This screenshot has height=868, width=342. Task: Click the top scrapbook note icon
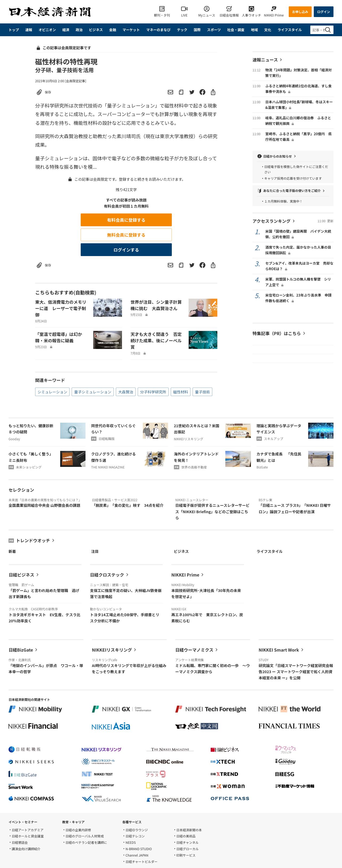coord(181,92)
